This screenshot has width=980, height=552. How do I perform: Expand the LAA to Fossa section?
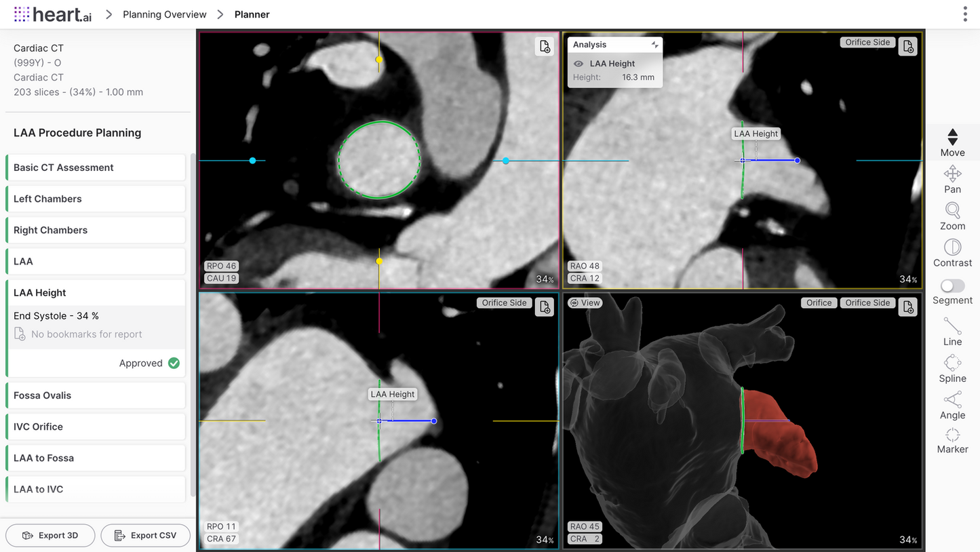(x=96, y=458)
